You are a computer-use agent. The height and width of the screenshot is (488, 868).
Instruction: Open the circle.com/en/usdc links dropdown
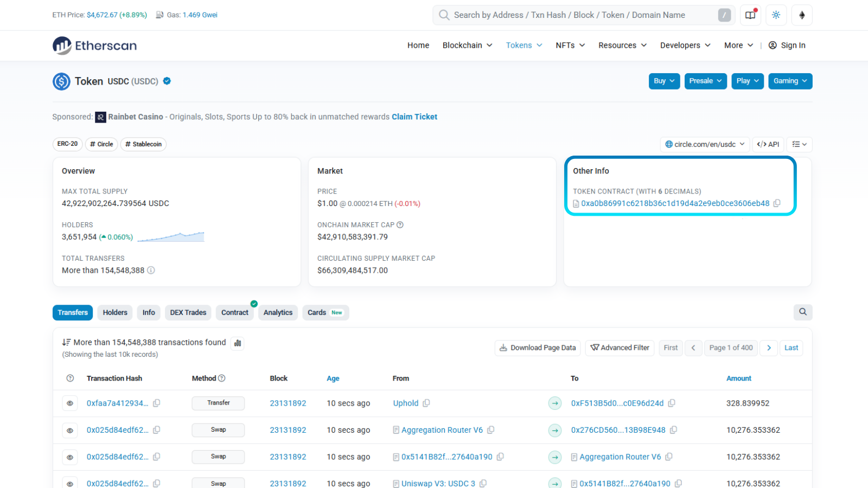click(x=705, y=144)
